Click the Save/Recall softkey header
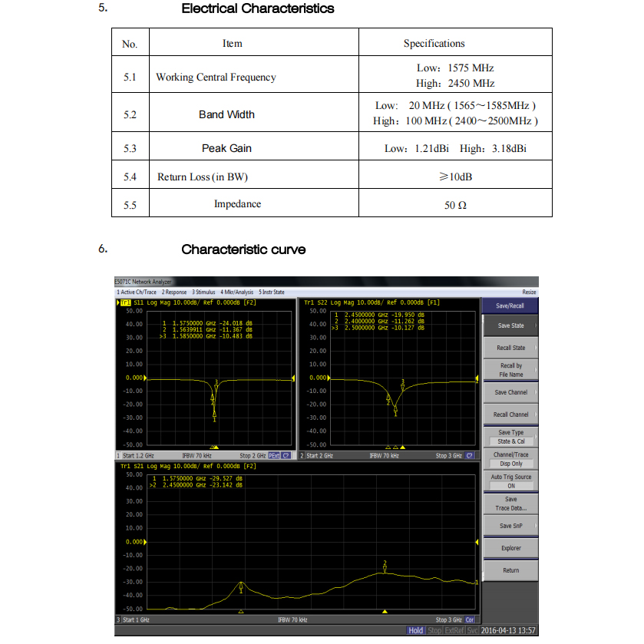 click(x=510, y=305)
